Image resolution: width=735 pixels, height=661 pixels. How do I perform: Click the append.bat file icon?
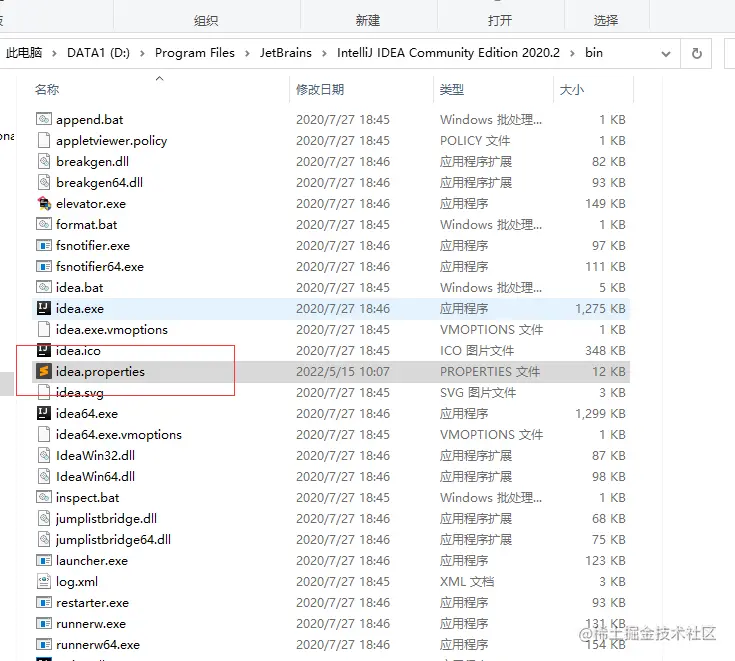44,119
